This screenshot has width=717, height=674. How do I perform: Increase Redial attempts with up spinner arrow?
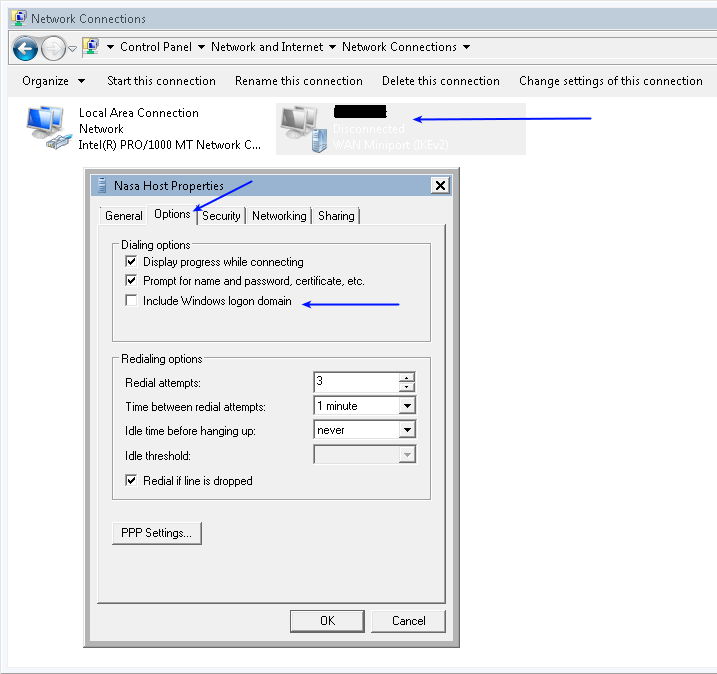coord(406,378)
